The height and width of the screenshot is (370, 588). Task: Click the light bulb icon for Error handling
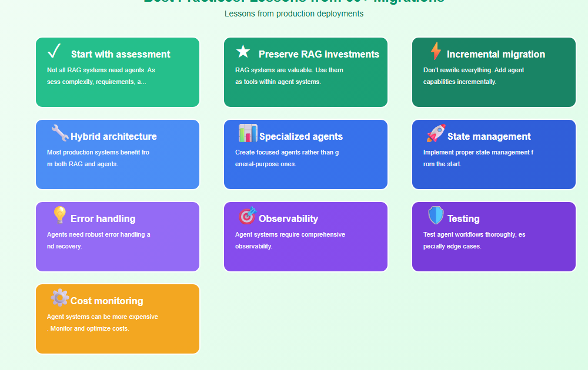[x=59, y=216]
